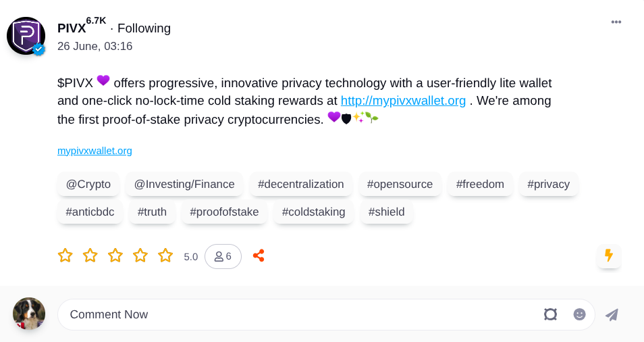Open the emoji picker in comment box
The height and width of the screenshot is (342, 644).
pos(579,314)
